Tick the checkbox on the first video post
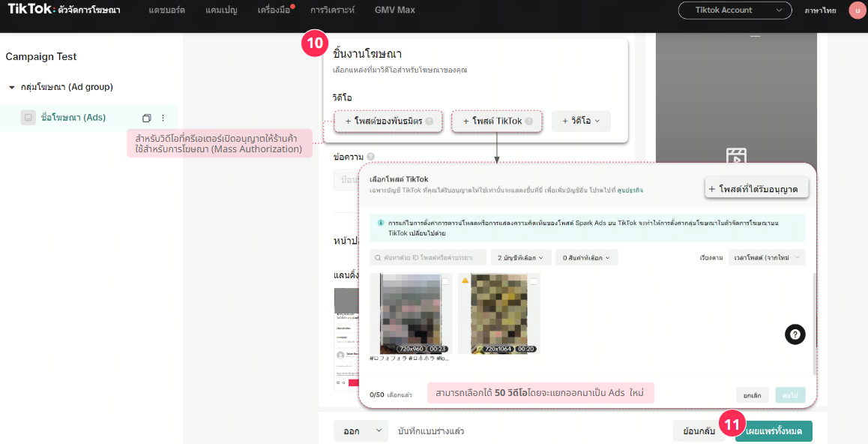The image size is (868, 444). 445,281
